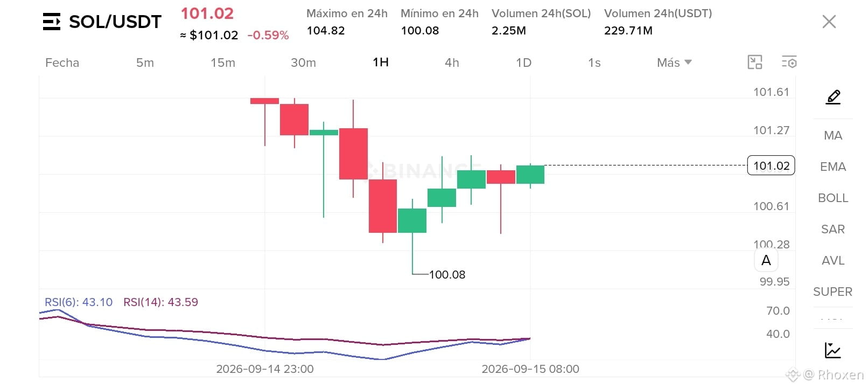Open the chart layout settings icon
Image resolution: width=868 pixels, height=388 pixels.
pos(755,63)
